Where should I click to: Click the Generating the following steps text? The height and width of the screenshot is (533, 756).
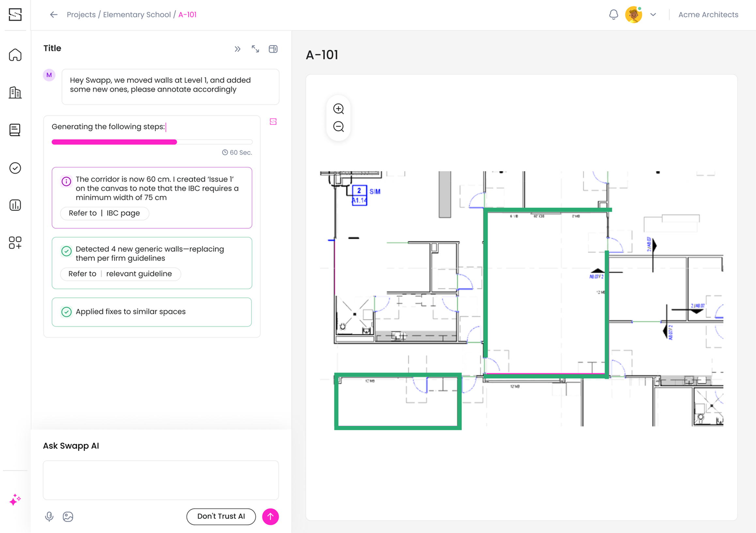pyautogui.click(x=108, y=127)
